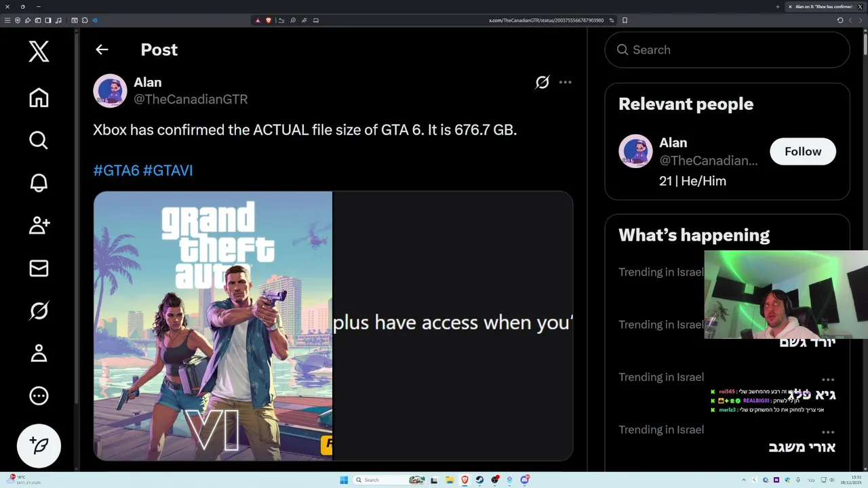
Task: Click the browser hamburger menu
Action: pos(7,20)
